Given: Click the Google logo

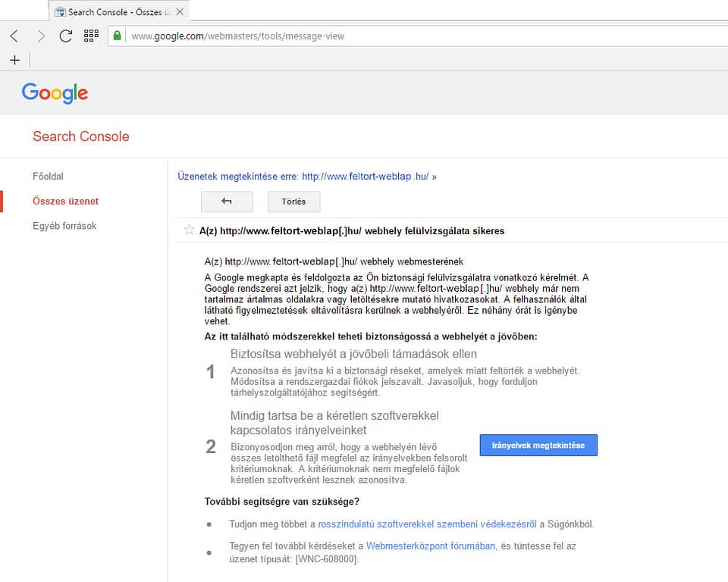Looking at the screenshot, I should click(55, 92).
